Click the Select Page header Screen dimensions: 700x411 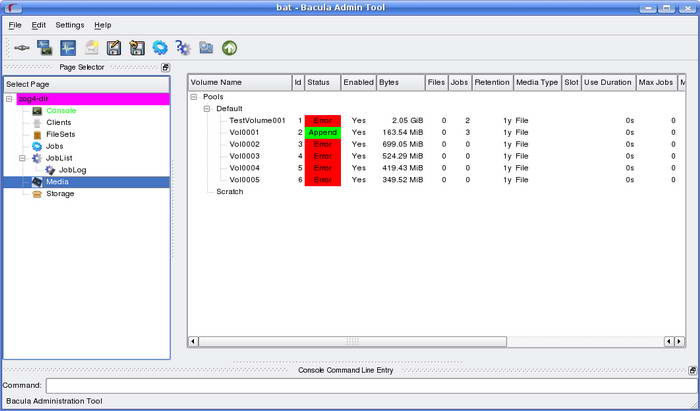click(87, 84)
